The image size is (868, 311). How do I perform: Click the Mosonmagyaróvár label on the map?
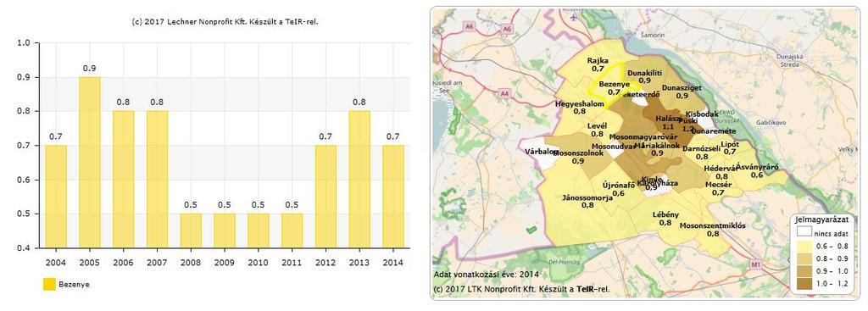(x=643, y=136)
